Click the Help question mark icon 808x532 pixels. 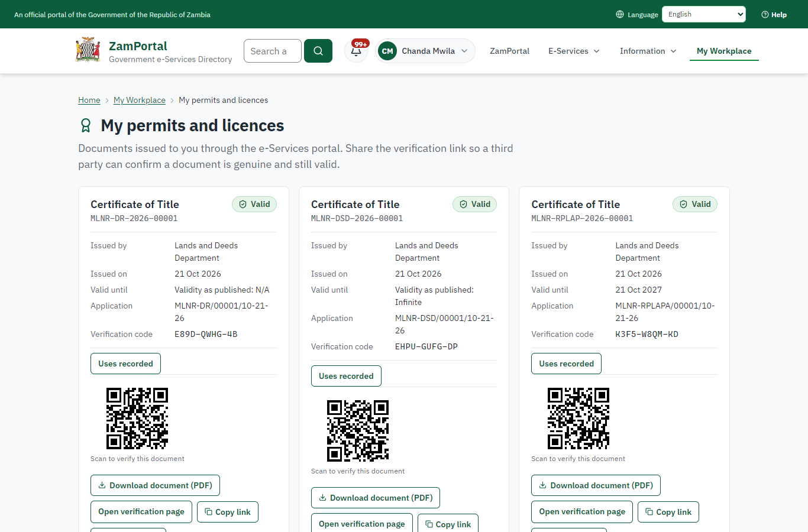point(765,14)
